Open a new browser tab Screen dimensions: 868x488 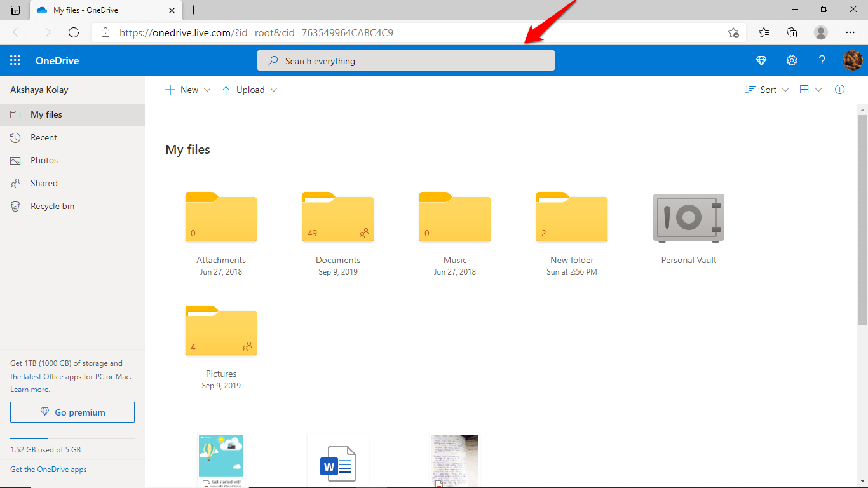194,10
